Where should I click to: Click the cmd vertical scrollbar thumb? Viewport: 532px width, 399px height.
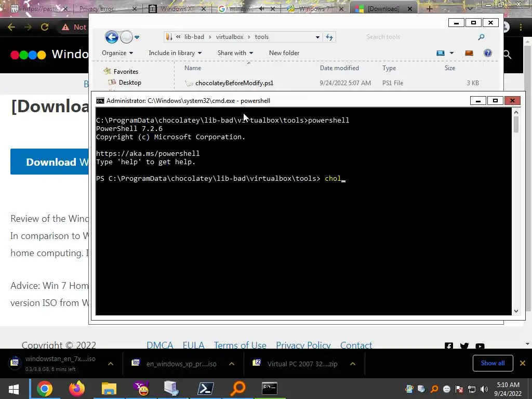click(x=516, y=124)
